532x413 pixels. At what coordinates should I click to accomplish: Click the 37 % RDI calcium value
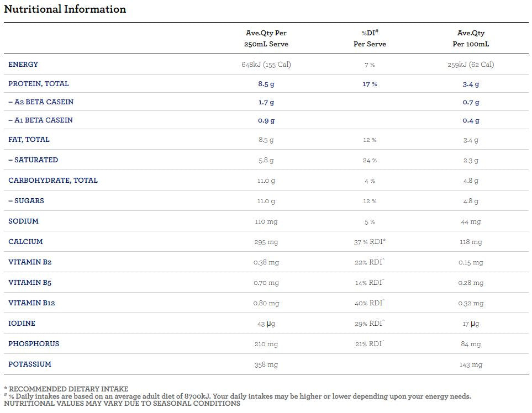[x=370, y=242]
